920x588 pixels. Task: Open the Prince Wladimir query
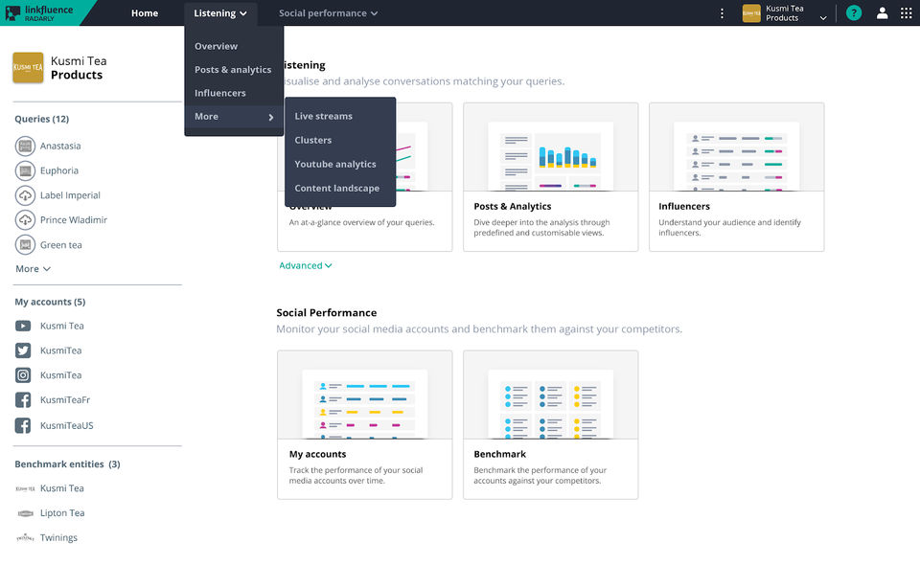pyautogui.click(x=74, y=220)
